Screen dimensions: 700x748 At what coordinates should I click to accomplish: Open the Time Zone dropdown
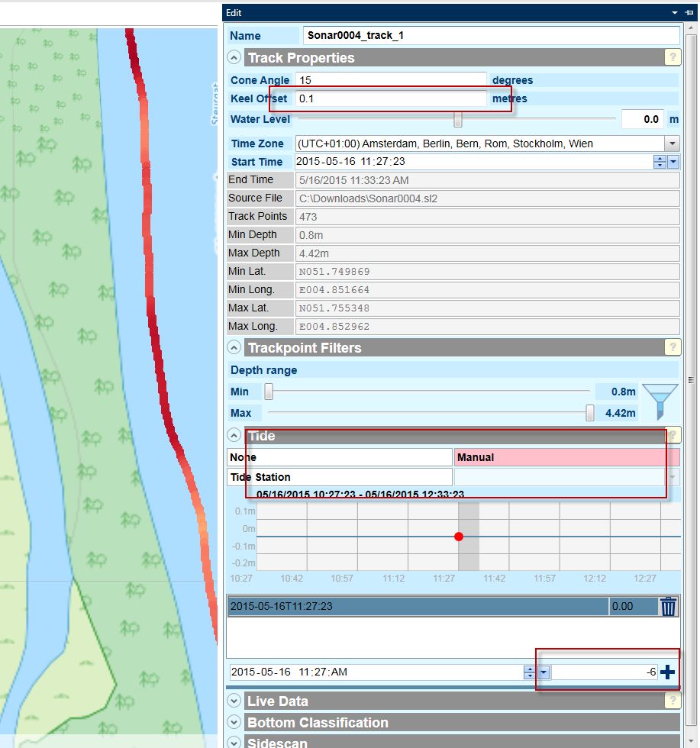pyautogui.click(x=672, y=143)
